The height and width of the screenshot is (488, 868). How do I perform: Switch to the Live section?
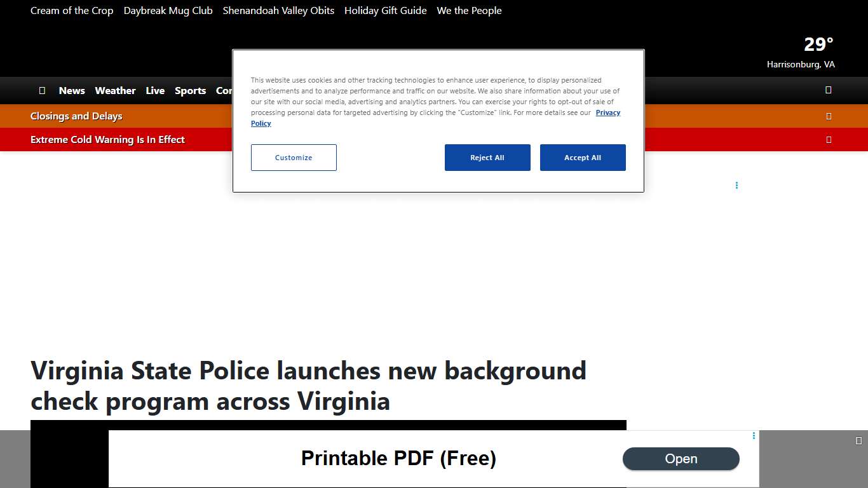tap(155, 90)
